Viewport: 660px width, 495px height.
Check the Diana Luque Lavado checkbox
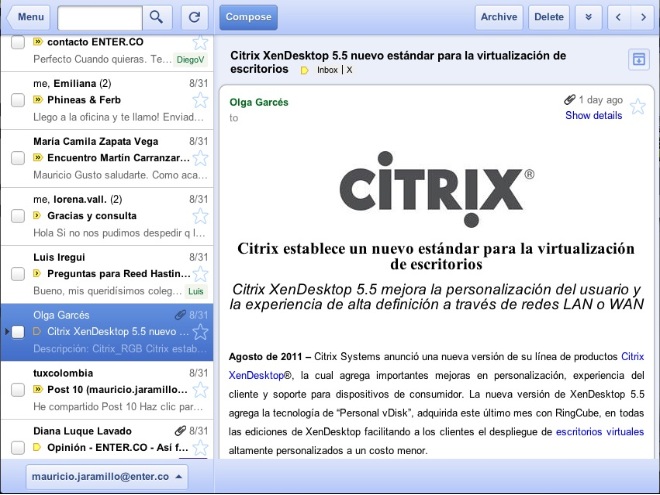click(x=18, y=447)
